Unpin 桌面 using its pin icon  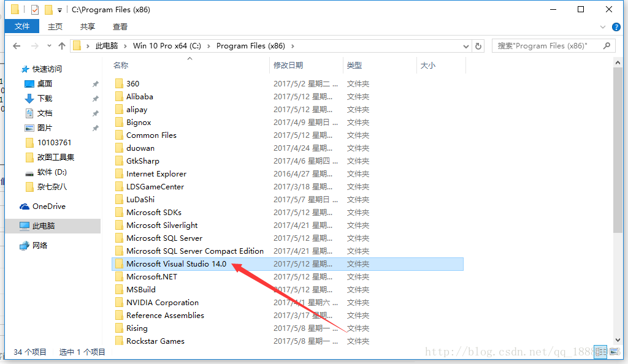[x=95, y=84]
